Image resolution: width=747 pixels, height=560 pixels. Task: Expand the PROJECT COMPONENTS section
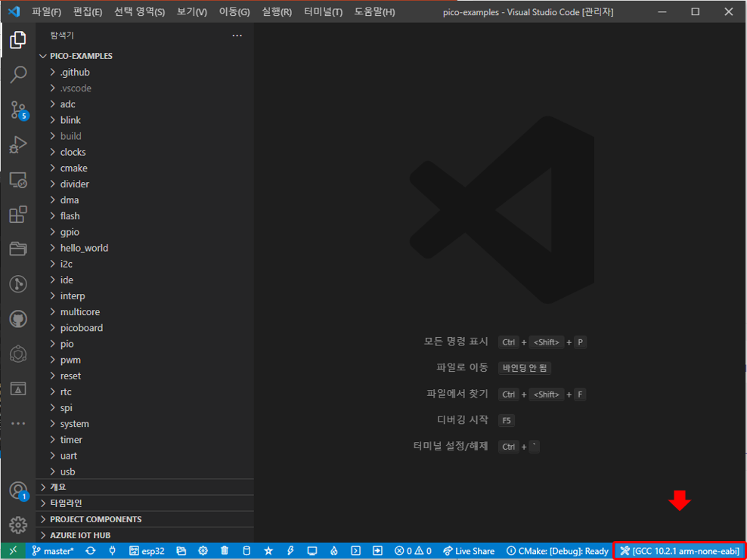point(145,519)
